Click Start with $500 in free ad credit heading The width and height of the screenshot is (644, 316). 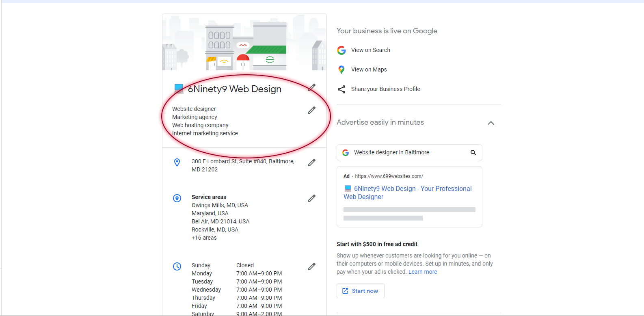tap(377, 244)
